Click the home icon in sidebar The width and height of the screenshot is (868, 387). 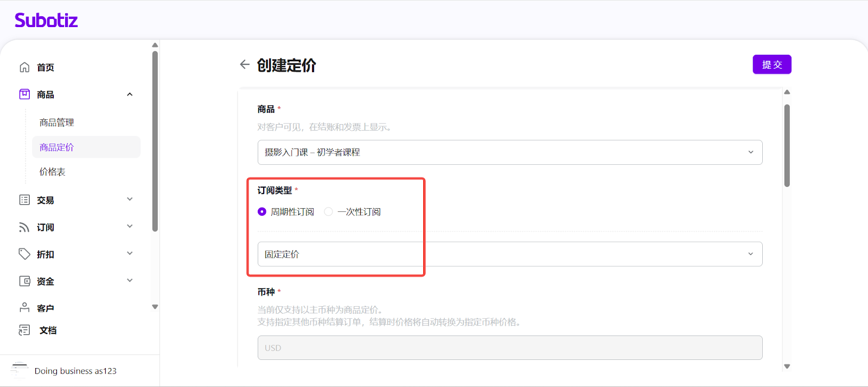(24, 67)
